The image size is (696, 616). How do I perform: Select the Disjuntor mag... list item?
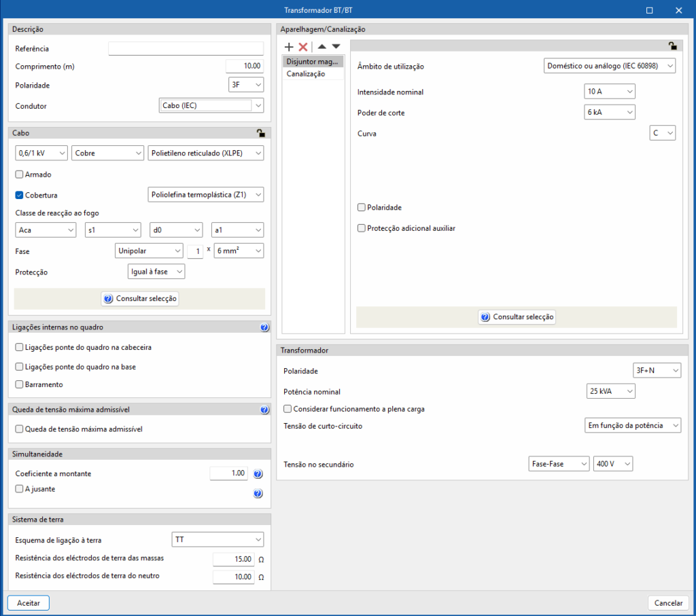pyautogui.click(x=312, y=62)
